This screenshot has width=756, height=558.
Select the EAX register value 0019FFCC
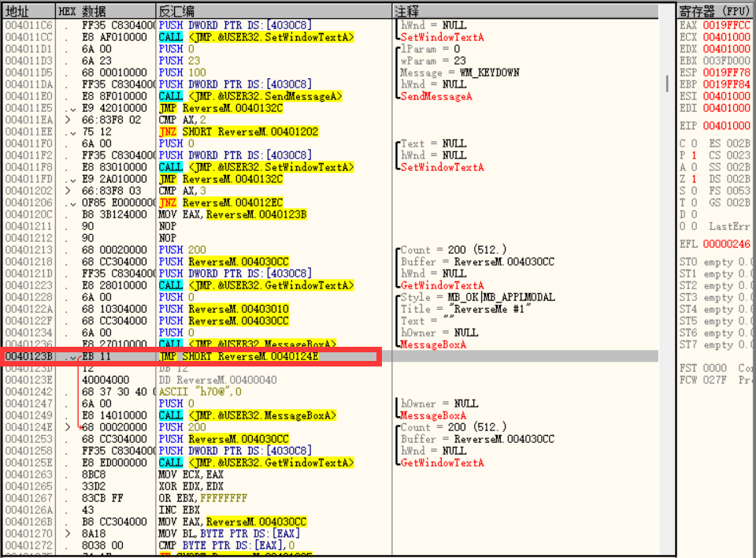(x=725, y=26)
